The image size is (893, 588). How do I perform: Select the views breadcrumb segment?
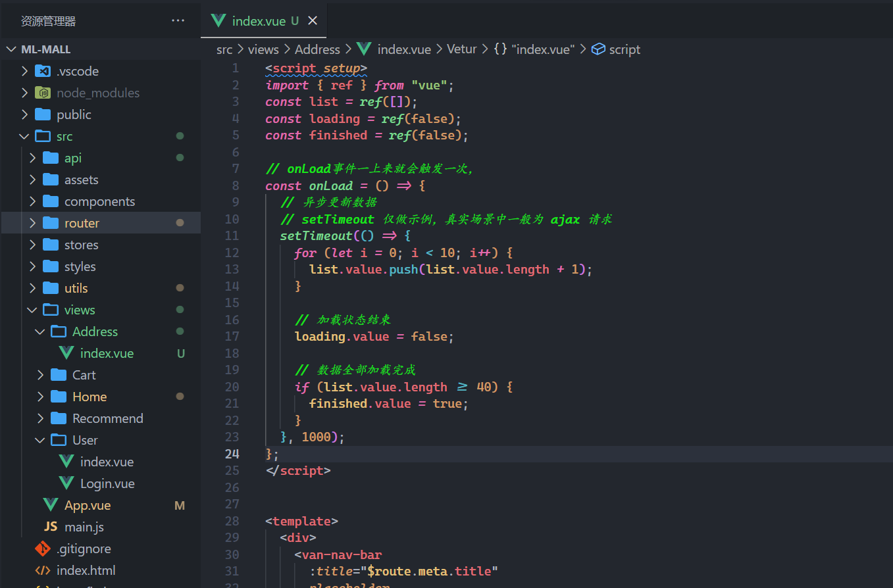tap(263, 49)
